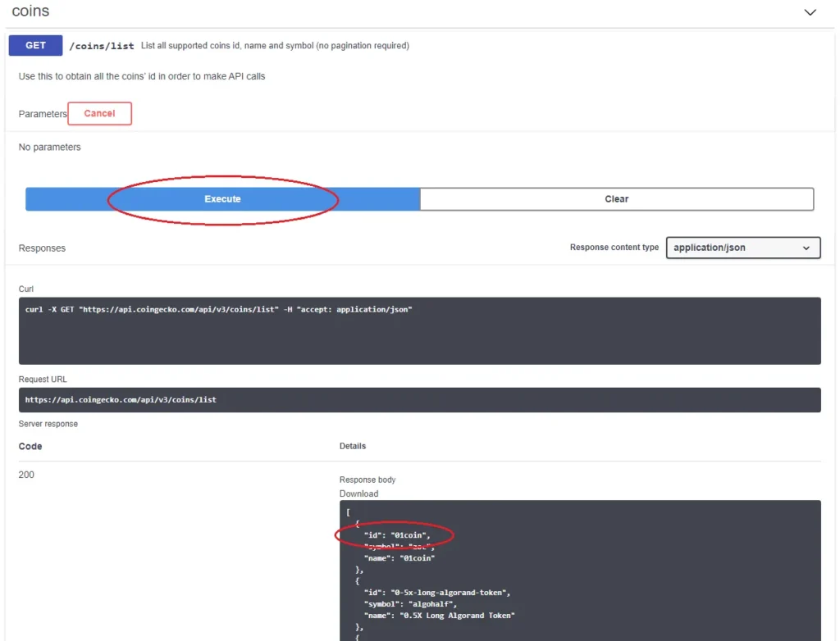
Task: Click the dropdown arrow beside application/json
Action: [x=806, y=248]
